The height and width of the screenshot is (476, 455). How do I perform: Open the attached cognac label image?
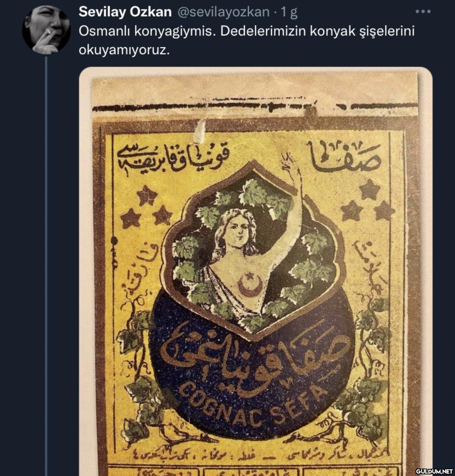[x=255, y=271]
